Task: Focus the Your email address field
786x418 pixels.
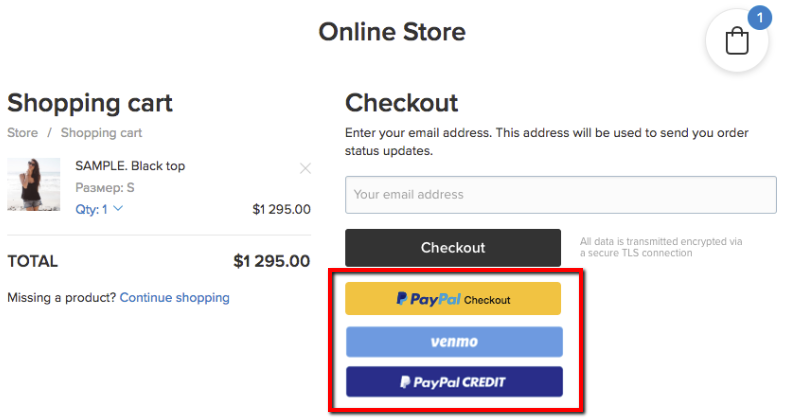Action: pyautogui.click(x=560, y=194)
